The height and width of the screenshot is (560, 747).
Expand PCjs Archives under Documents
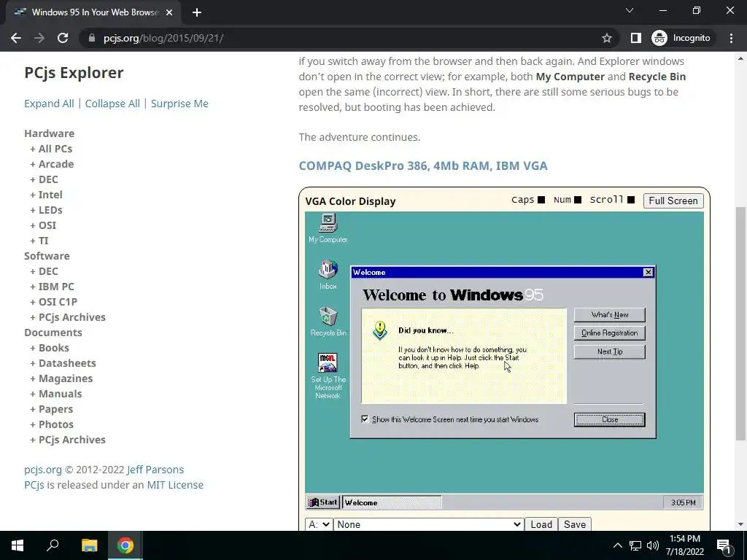pyautogui.click(x=68, y=440)
